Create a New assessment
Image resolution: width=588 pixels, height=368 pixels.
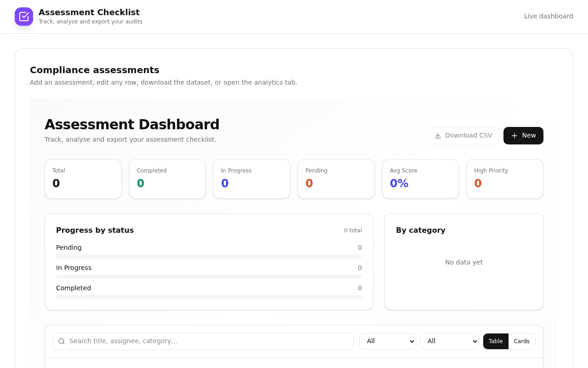tap(523, 136)
